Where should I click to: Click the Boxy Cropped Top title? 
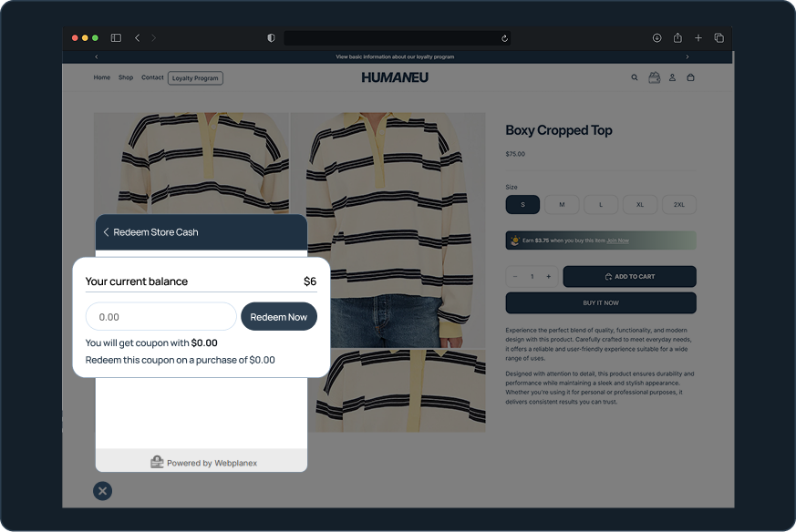click(559, 130)
